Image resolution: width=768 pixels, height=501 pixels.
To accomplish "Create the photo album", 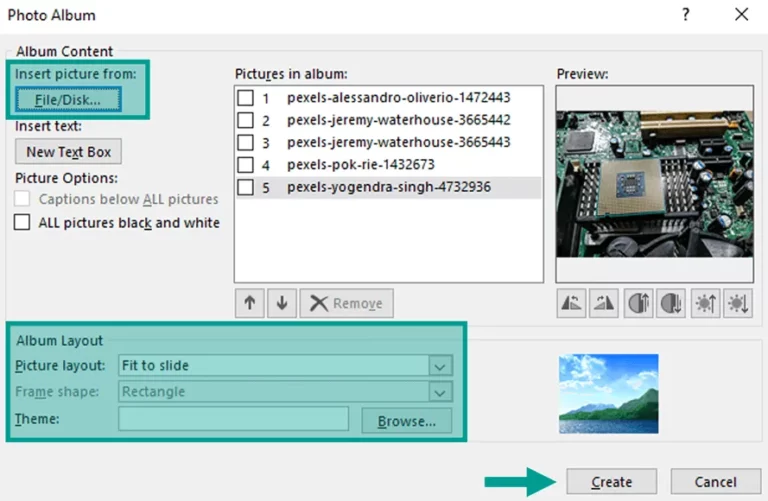I will tap(611, 482).
